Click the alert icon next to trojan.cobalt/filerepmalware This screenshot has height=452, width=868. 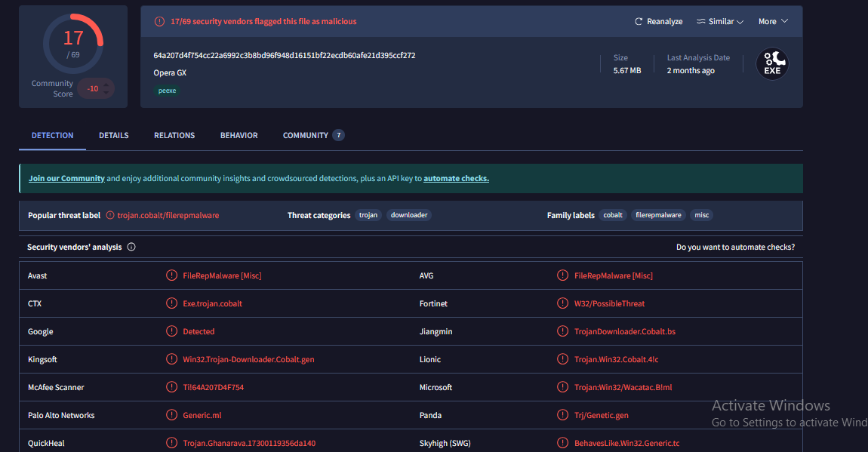click(x=110, y=216)
